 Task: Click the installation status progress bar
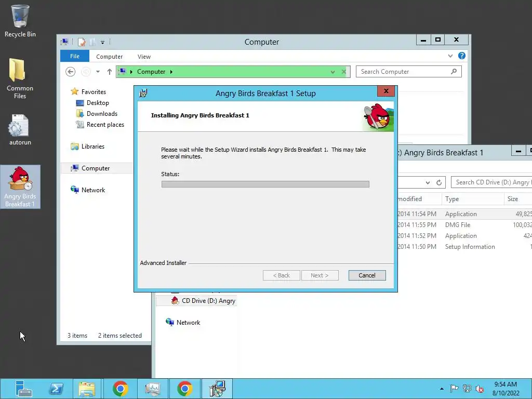(265, 184)
